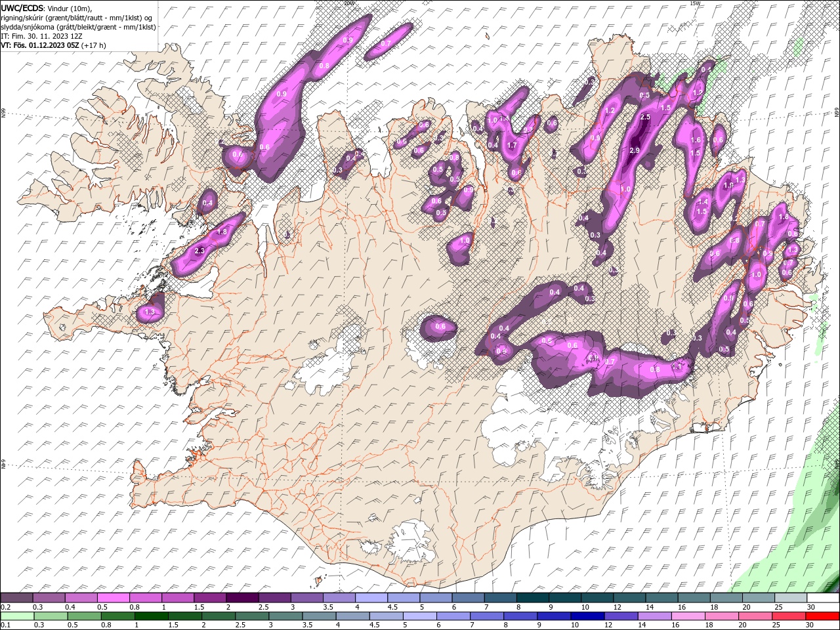The width and height of the screenshot is (840, 630).
Task: Click the UWC/ECDS title text
Action: point(22,8)
